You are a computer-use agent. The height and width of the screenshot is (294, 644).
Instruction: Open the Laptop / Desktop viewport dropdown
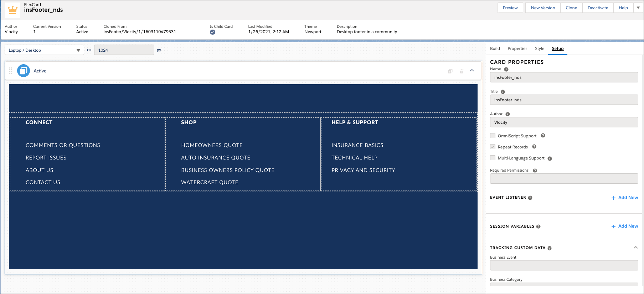(44, 50)
